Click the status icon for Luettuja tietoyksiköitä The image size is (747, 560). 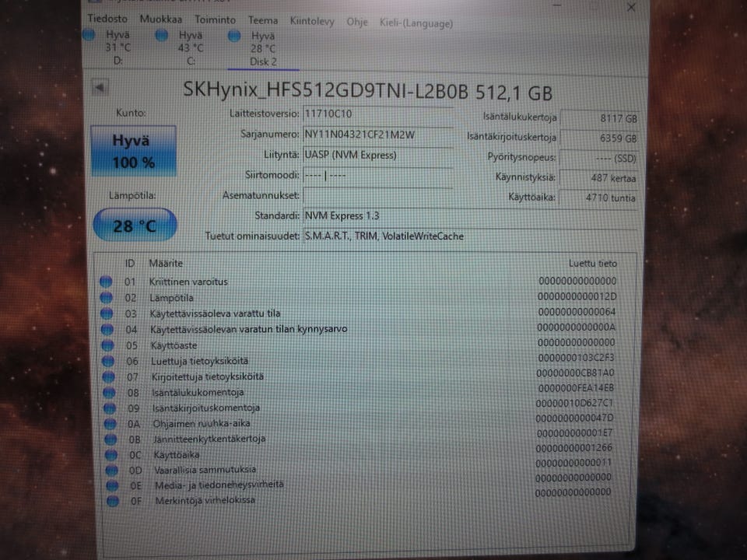(x=108, y=360)
